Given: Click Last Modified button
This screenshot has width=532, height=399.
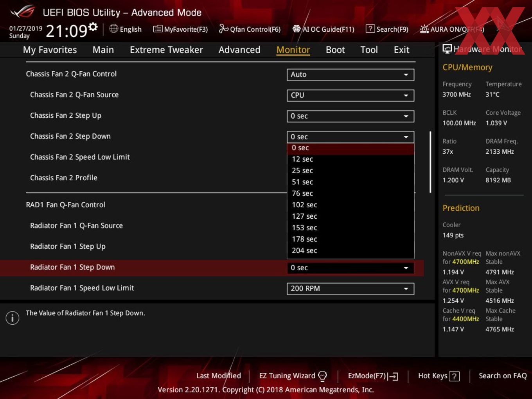Looking at the screenshot, I should pos(218,376).
